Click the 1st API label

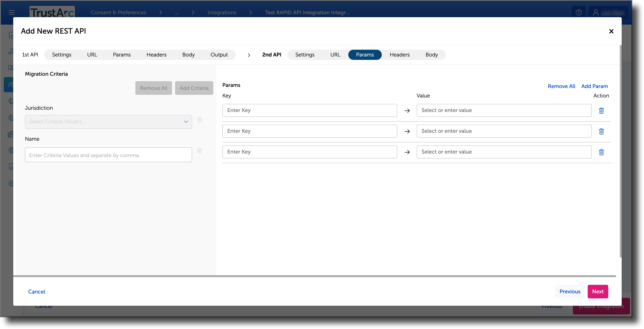30,55
